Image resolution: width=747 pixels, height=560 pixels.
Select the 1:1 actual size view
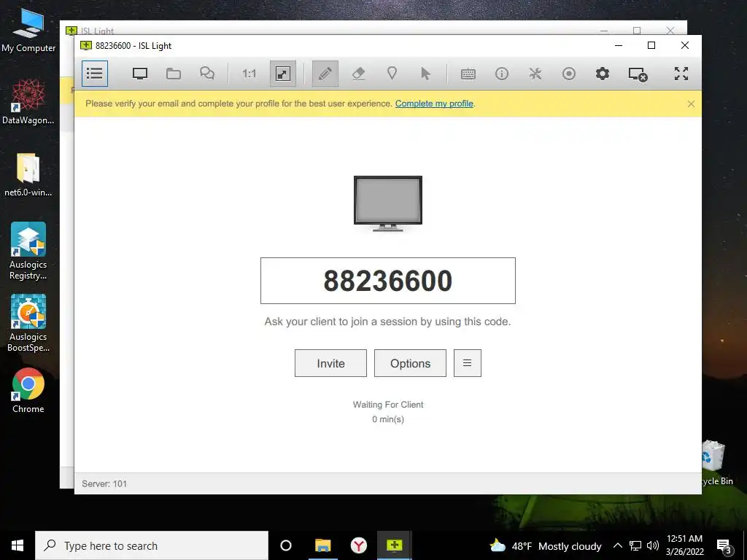[249, 74]
